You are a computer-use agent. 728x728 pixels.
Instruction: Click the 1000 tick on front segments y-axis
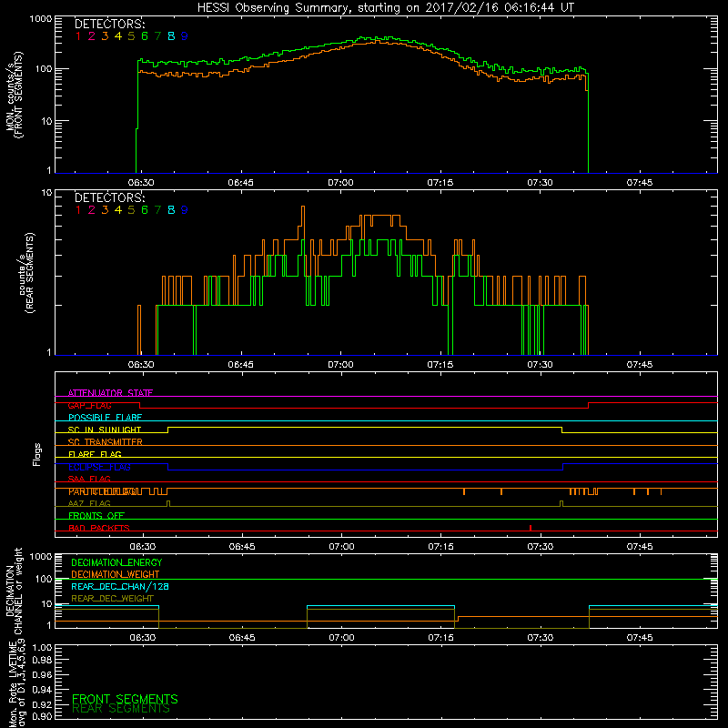tap(41, 19)
